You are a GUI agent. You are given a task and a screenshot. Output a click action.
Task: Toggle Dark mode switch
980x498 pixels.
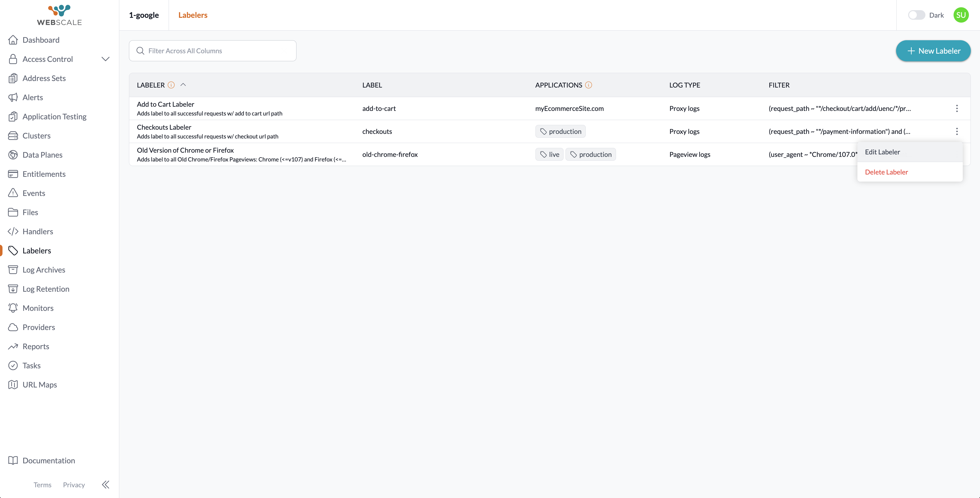(x=916, y=15)
